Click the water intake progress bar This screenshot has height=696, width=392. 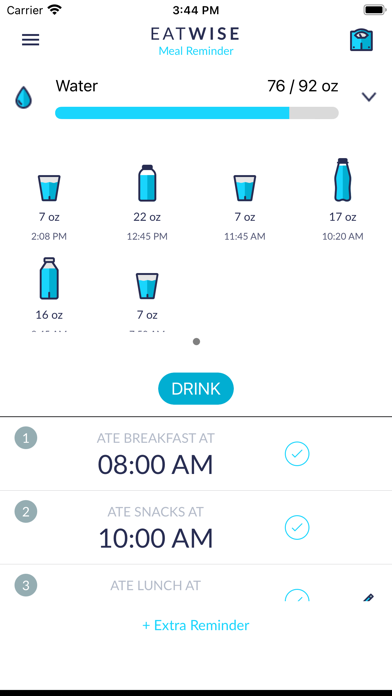point(197,113)
